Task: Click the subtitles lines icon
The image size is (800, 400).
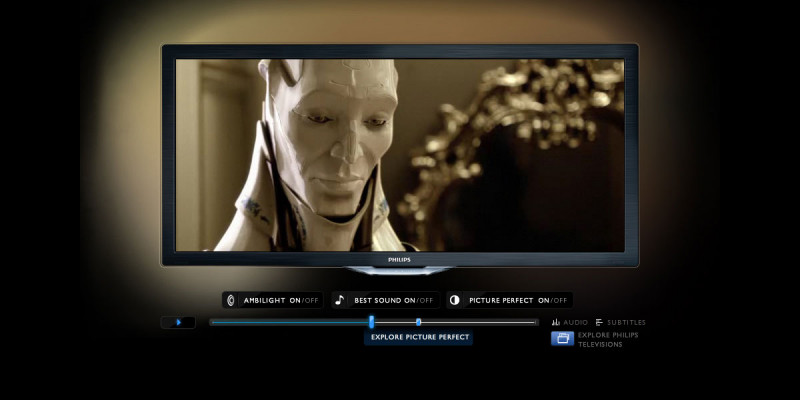Action: click(599, 322)
